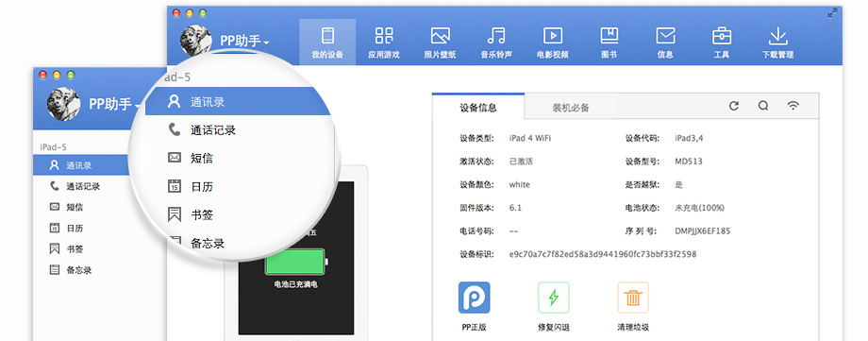Open 应用游戏 in the toolbar
Image resolution: width=868 pixels, height=341 pixels.
[x=384, y=43]
